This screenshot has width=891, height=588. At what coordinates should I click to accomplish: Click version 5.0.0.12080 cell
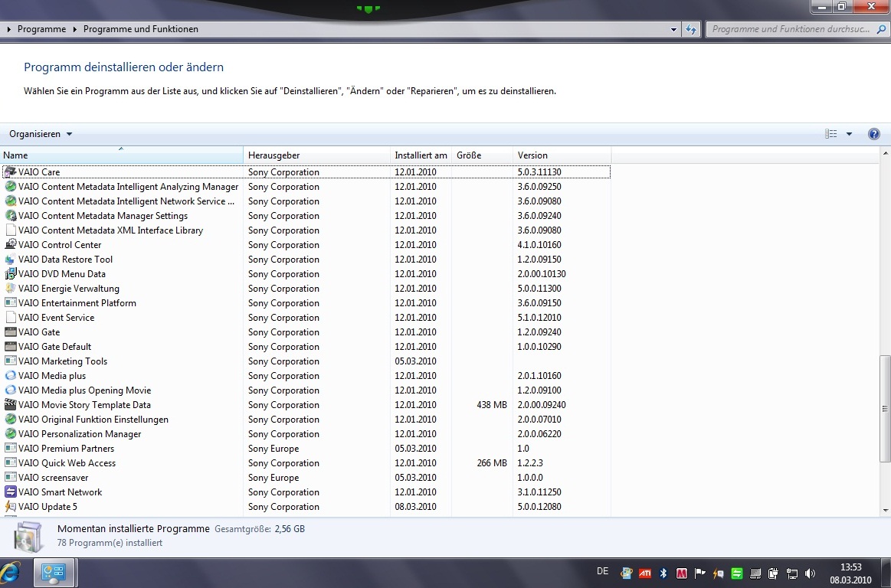coord(539,506)
